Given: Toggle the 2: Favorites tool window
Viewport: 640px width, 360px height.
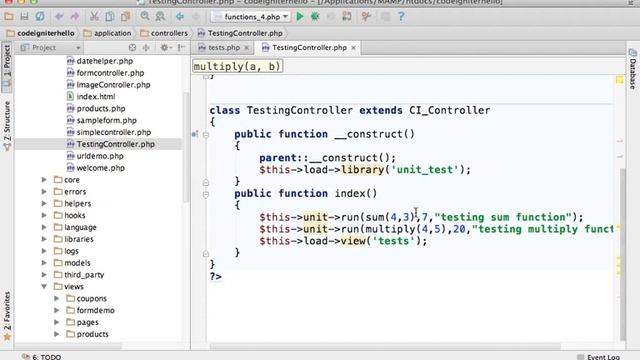Looking at the screenshot, I should (7, 316).
